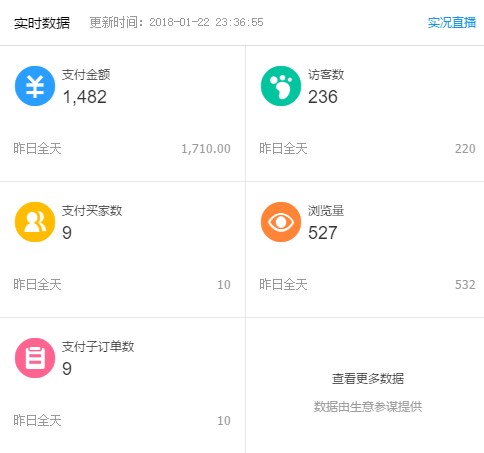Click 昨日全天 in the 支付买家数 card
The height and width of the screenshot is (453, 484).
37,285
